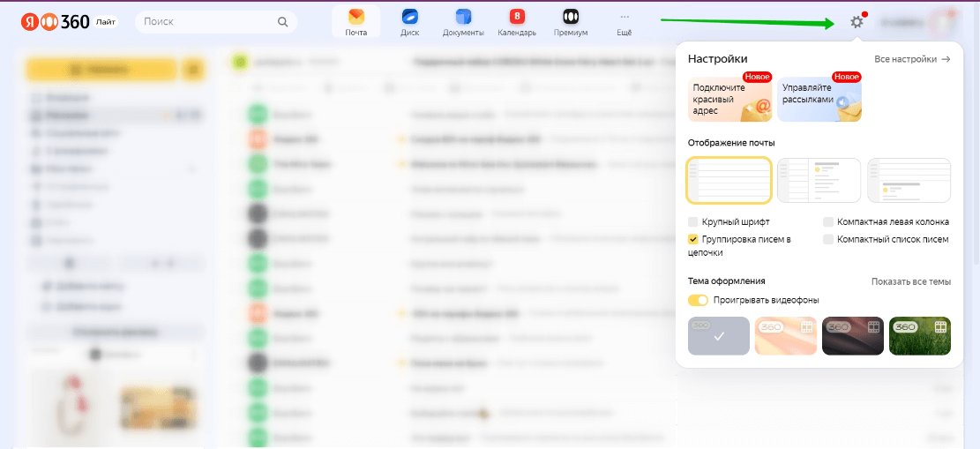Enable Компактный список писем checkbox
Screen dimensions: 980x449
[x=828, y=239]
